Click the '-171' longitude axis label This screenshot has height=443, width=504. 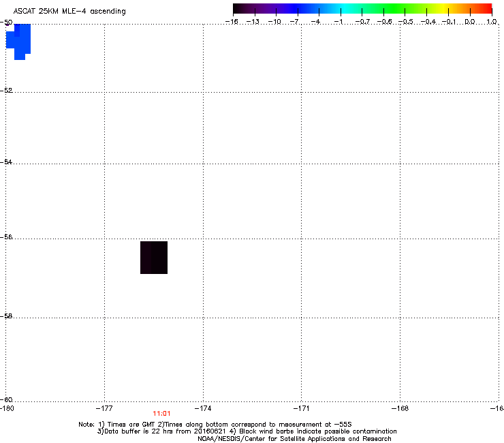[x=302, y=408]
